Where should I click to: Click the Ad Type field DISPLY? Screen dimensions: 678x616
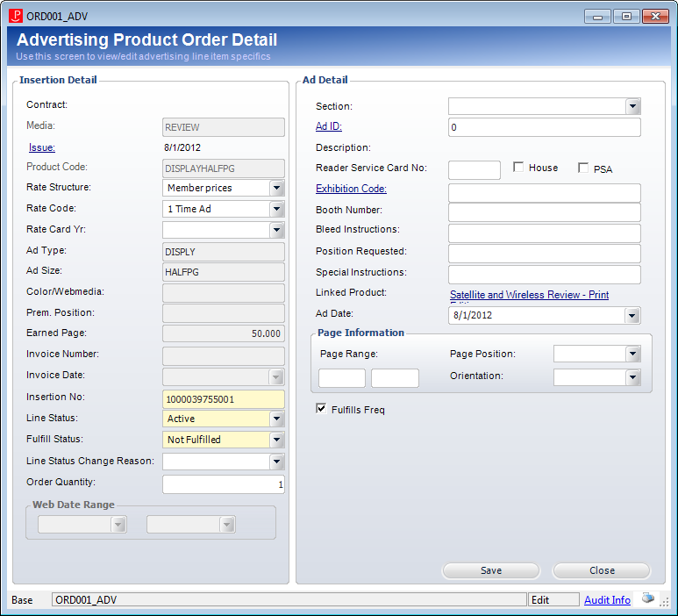tap(224, 252)
